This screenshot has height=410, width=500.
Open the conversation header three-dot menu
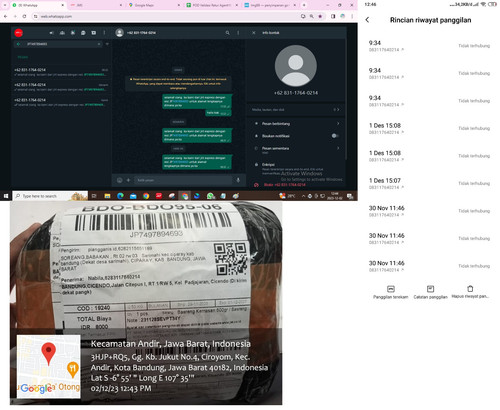point(238,33)
